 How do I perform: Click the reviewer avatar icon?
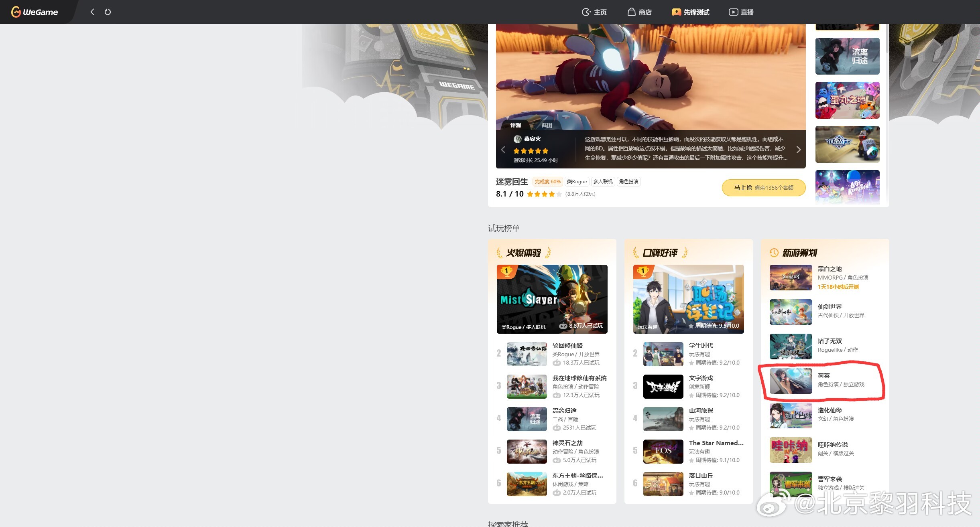coord(517,139)
